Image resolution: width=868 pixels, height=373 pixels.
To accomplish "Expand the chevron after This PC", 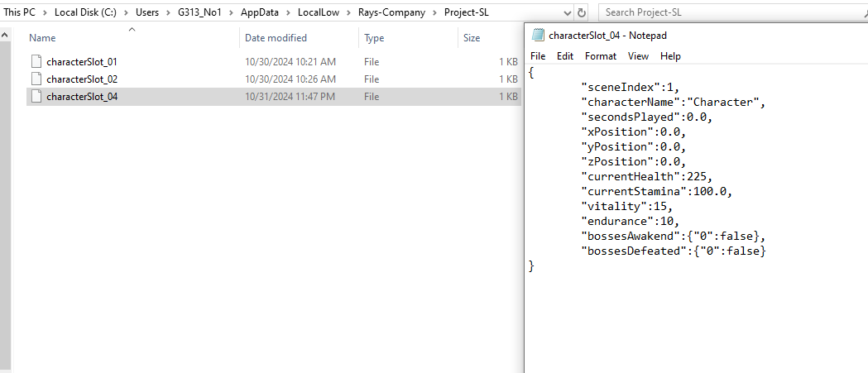I will [x=45, y=12].
